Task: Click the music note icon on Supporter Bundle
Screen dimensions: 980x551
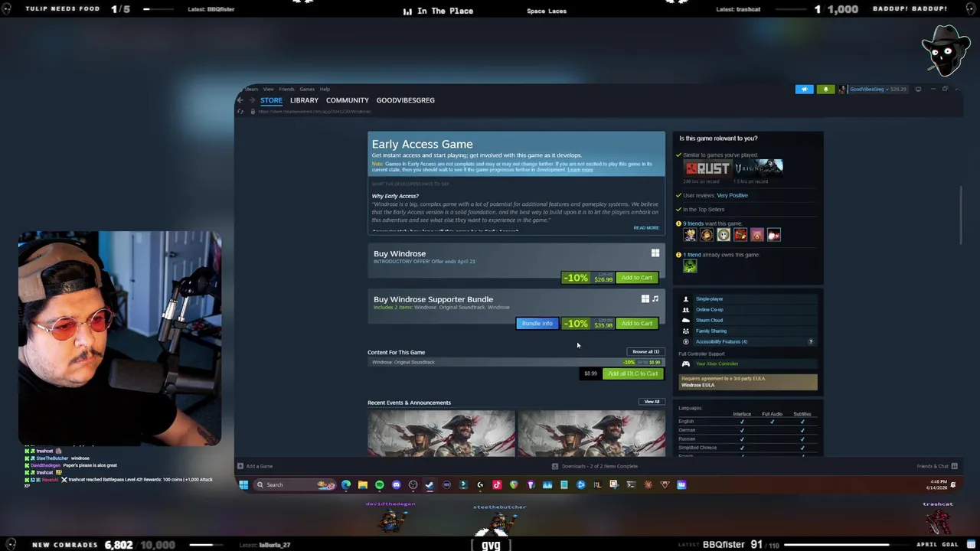Action: [x=655, y=299]
